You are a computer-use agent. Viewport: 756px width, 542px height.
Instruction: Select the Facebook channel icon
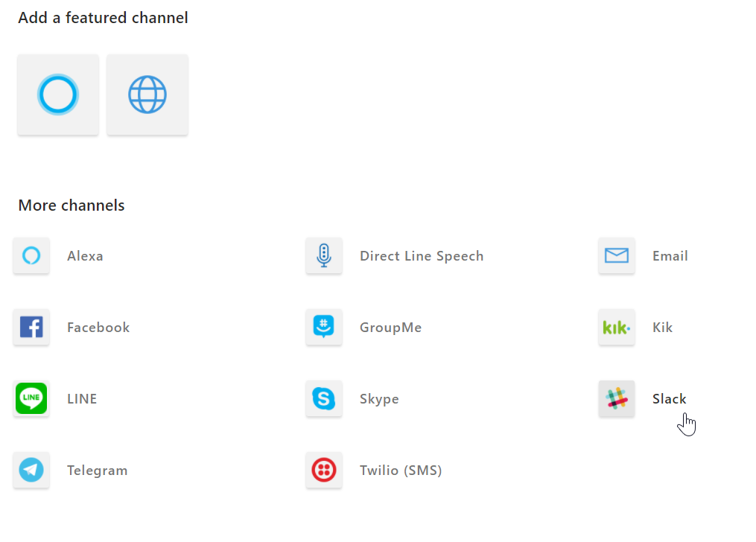tap(31, 327)
